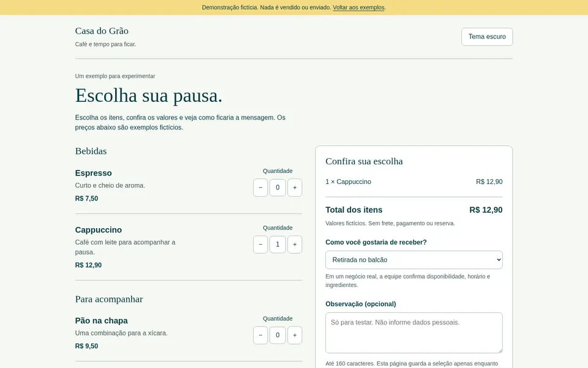The image size is (588, 368).
Task: Click Curto e cheio de aroma description
Action: [110, 185]
